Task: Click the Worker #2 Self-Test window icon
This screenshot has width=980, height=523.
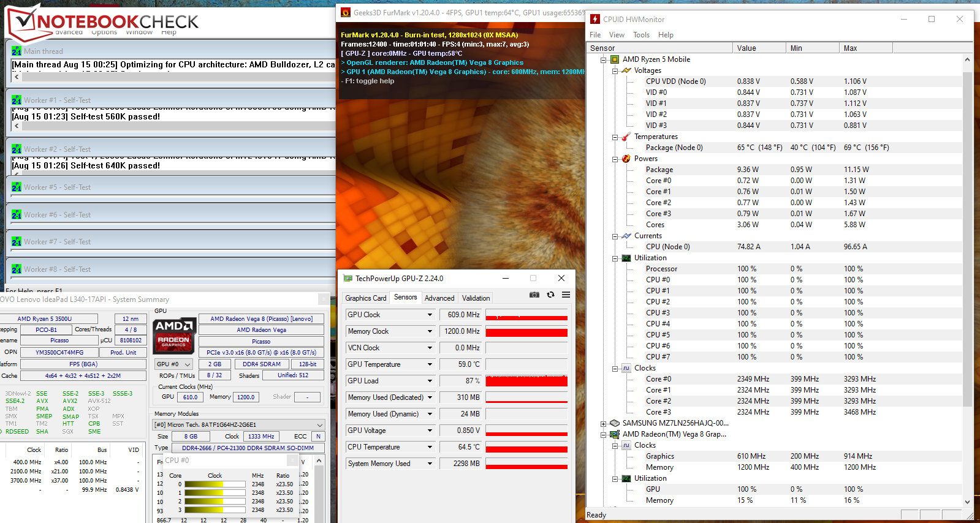Action: [x=17, y=149]
